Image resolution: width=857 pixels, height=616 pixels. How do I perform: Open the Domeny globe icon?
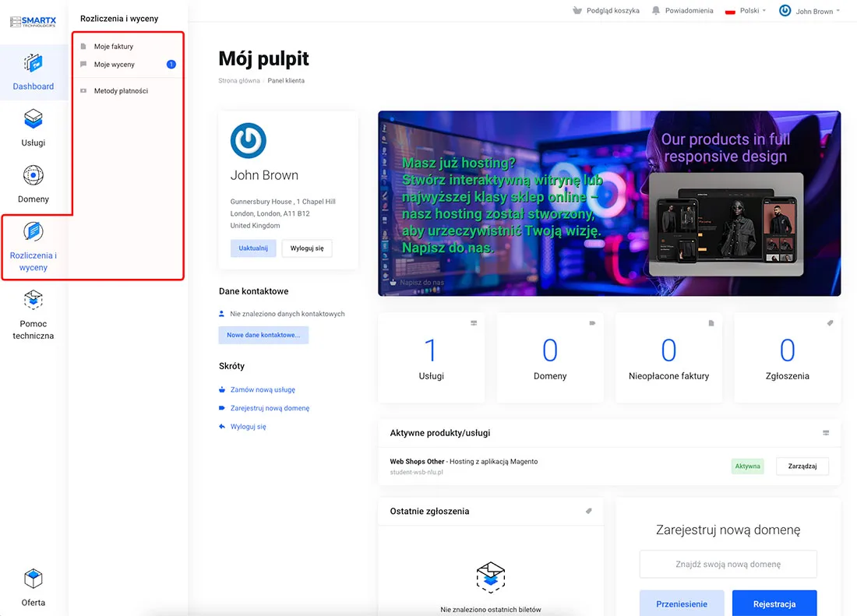pos(34,175)
